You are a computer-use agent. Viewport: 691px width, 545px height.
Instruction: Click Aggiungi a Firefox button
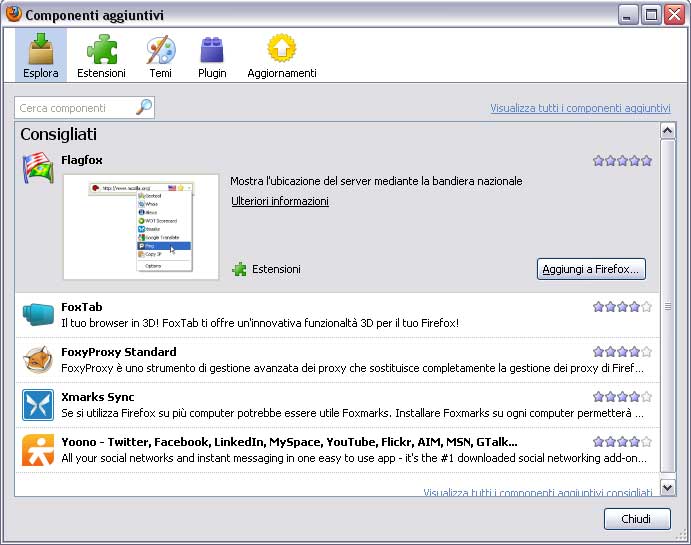591,269
